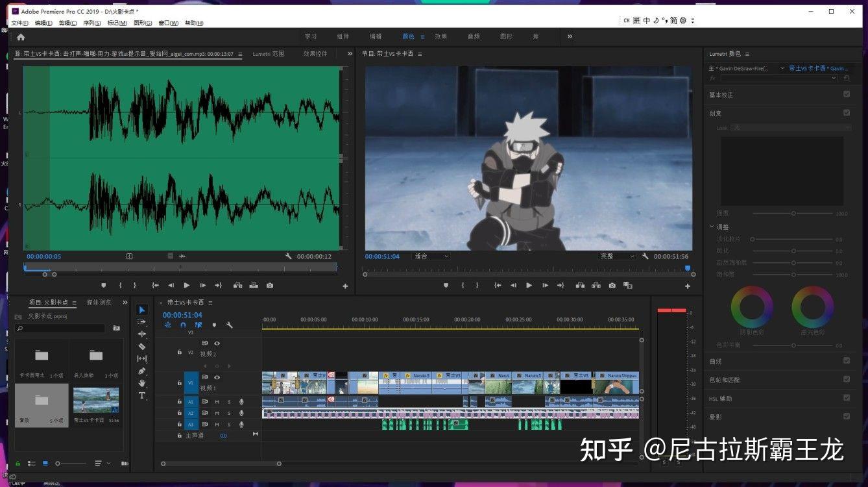The width and height of the screenshot is (868, 487).
Task: Show hidden Source panel tabs chevron
Action: 350,54
